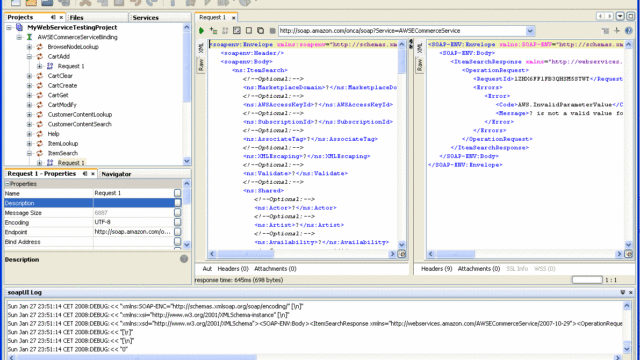Open the request Aut tab
This screenshot has width=640, height=360.
[207, 269]
